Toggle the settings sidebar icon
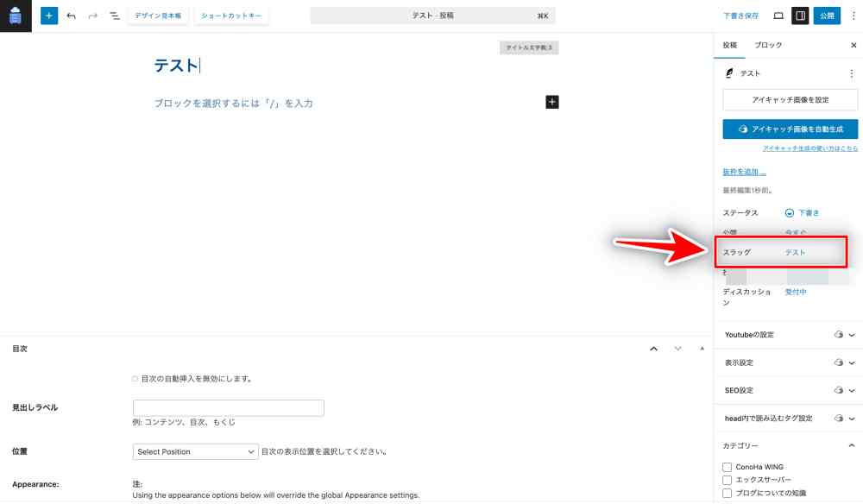The height and width of the screenshot is (504, 863). pyautogui.click(x=800, y=16)
